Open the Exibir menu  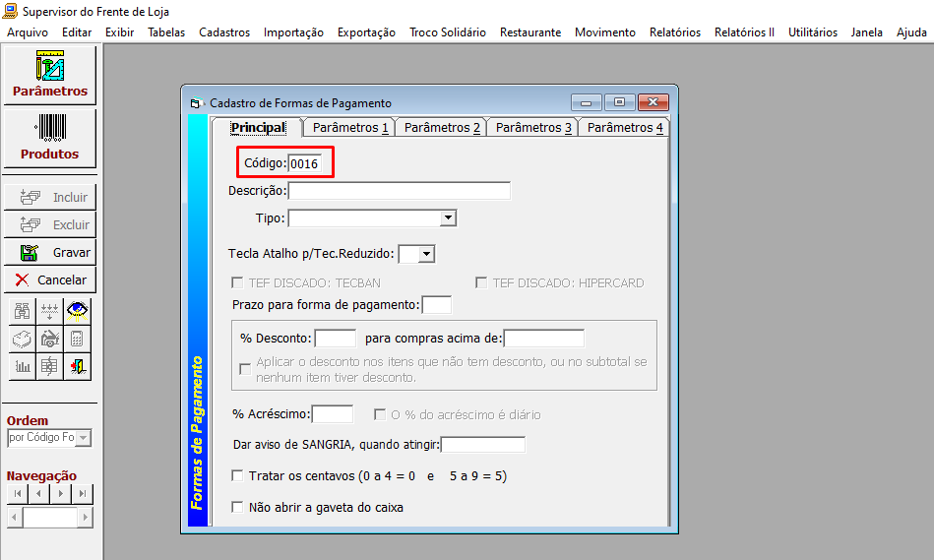(x=120, y=32)
